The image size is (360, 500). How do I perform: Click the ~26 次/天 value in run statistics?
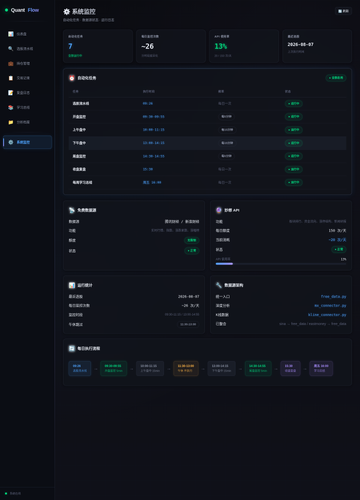tap(190, 305)
